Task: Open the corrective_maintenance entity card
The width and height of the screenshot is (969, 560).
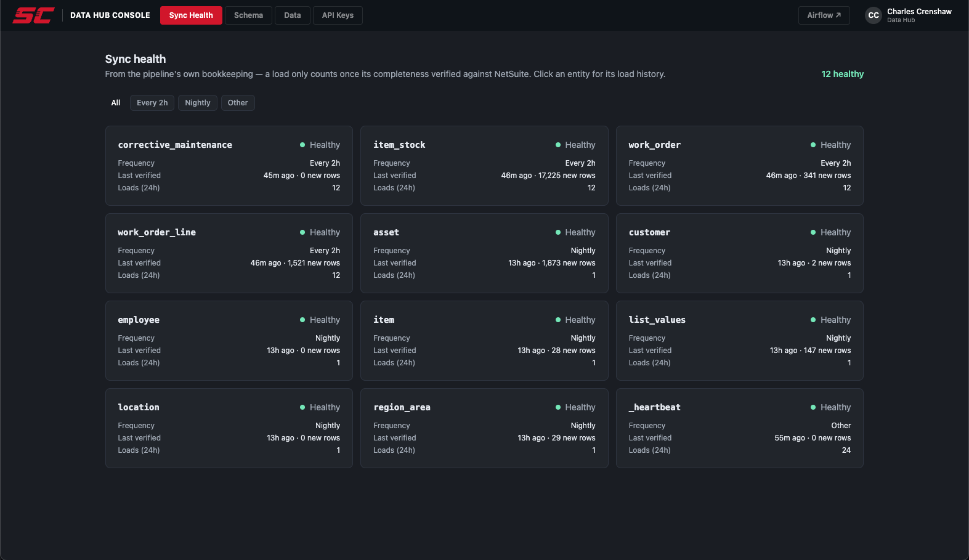Action: point(229,166)
